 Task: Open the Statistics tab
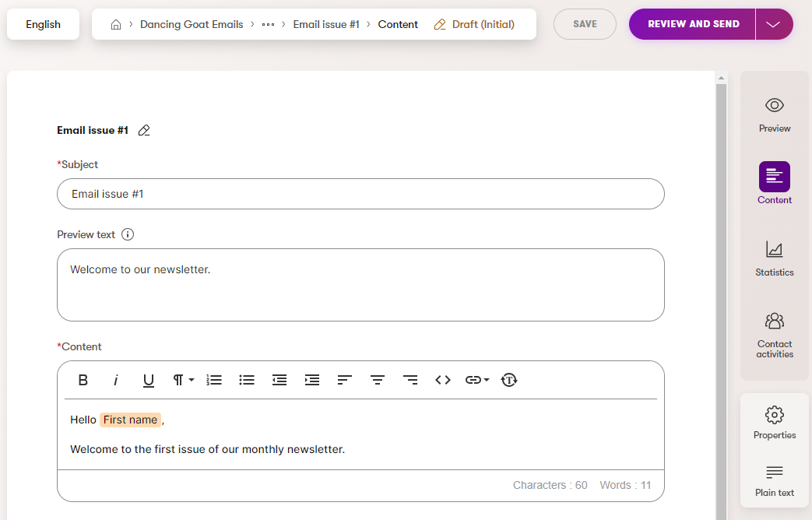click(x=774, y=258)
